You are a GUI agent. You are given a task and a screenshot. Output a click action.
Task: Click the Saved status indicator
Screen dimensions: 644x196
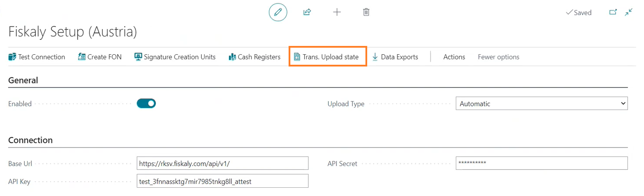click(x=579, y=13)
